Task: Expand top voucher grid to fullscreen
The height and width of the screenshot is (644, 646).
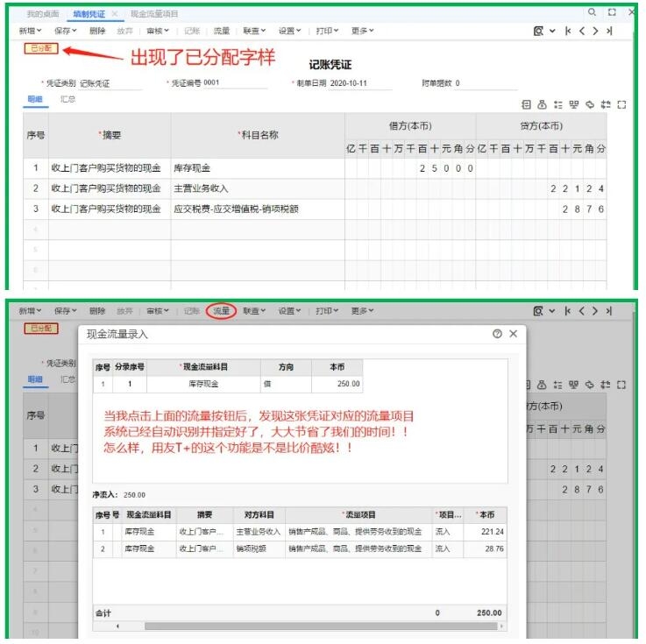Action: [x=621, y=104]
